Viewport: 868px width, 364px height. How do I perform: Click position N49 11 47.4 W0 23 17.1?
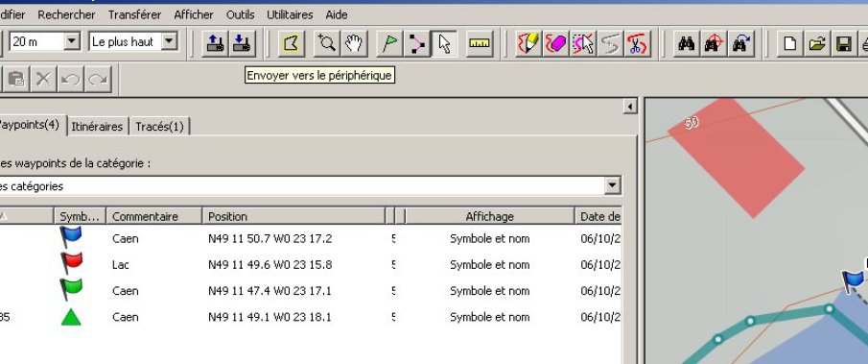270,291
